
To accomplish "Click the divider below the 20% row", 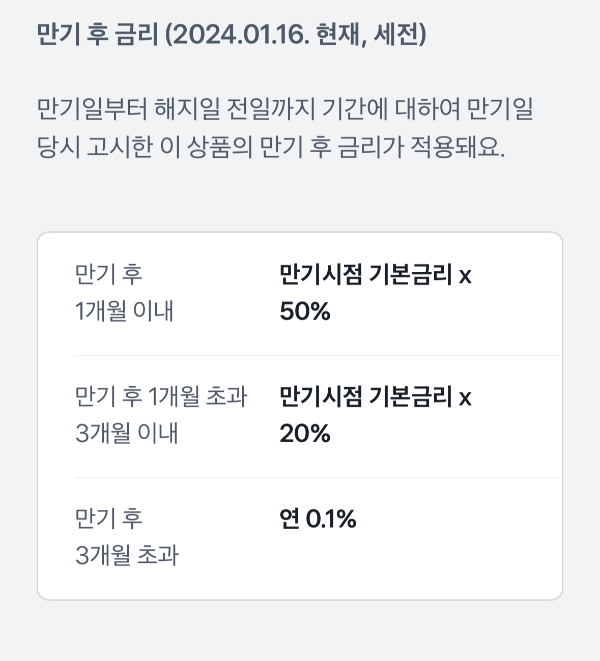I will click(x=318, y=477).
